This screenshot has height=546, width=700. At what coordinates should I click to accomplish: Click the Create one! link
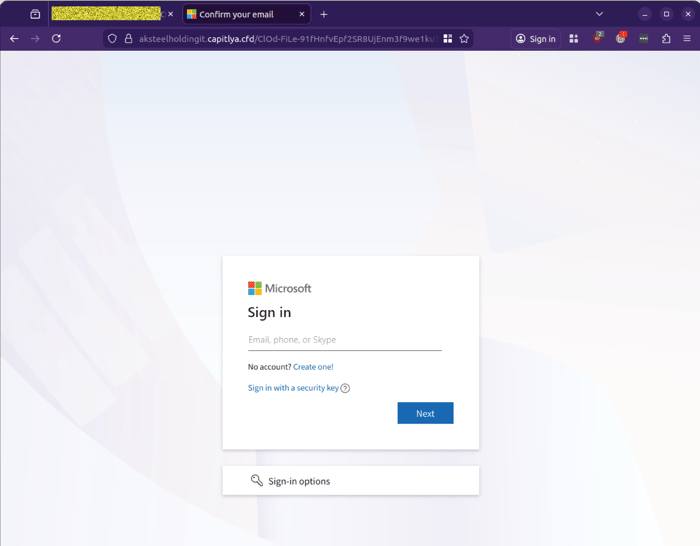(x=313, y=367)
